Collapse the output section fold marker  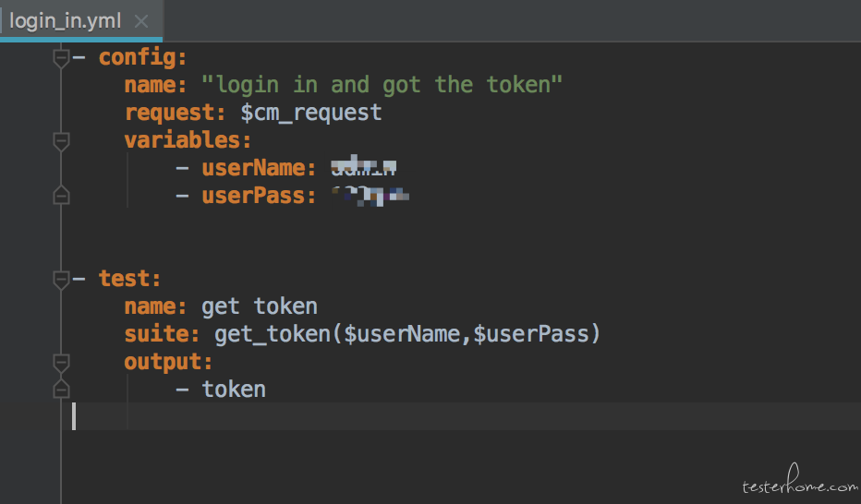tap(61, 362)
